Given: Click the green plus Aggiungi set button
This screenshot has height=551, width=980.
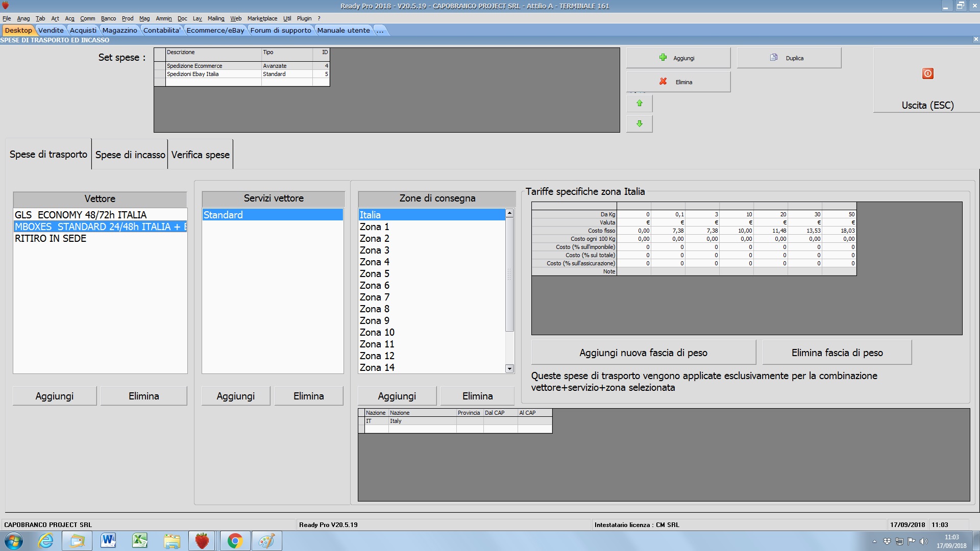Looking at the screenshot, I should [678, 58].
